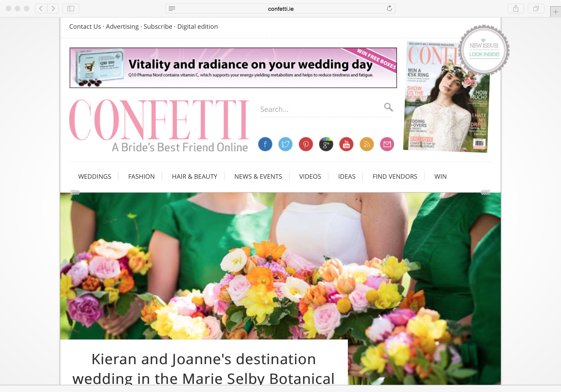The height and width of the screenshot is (392, 561).
Task: Click the right carousel chevron arrows
Action: click(485, 193)
